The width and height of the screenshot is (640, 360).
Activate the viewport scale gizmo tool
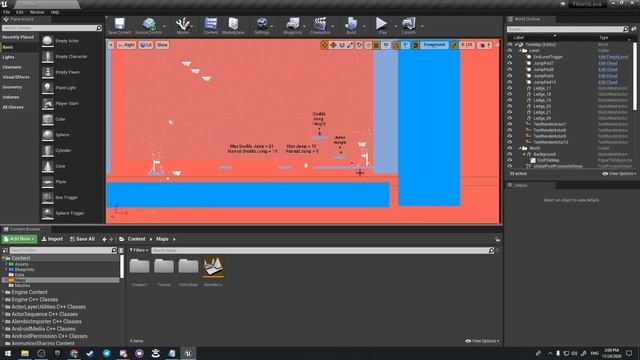click(x=350, y=45)
